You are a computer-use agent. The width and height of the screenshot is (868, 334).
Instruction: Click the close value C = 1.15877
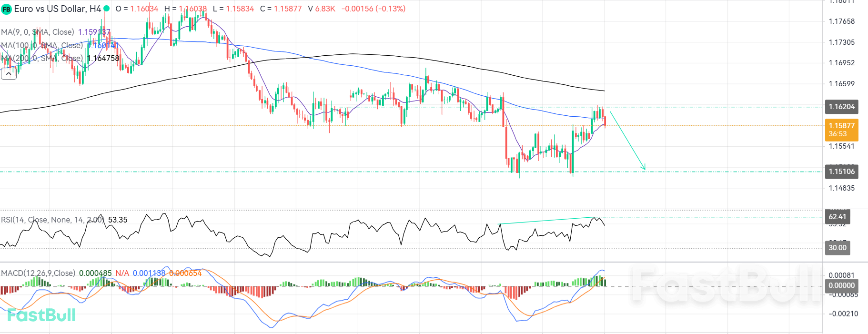[x=281, y=9]
